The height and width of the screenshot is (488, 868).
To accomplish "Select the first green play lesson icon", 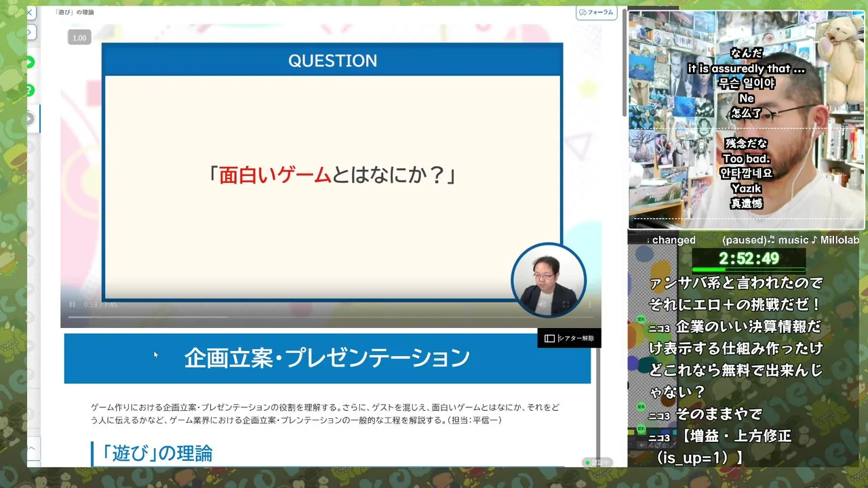I will point(29,62).
